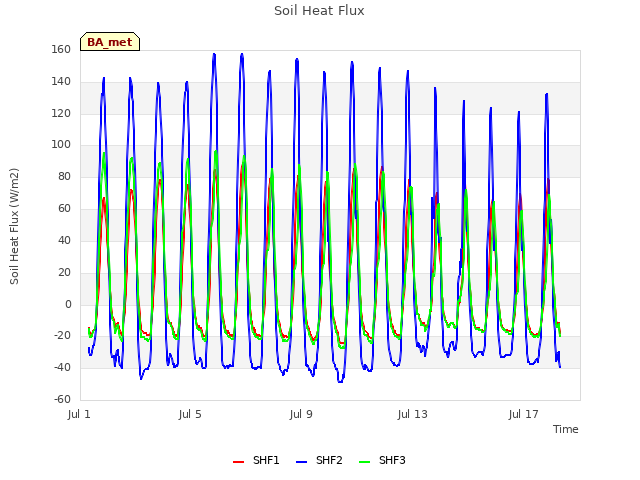Image resolution: width=640 pixels, height=480 pixels.
Task: Click the 20 y-axis tick label
Action: 64,272
